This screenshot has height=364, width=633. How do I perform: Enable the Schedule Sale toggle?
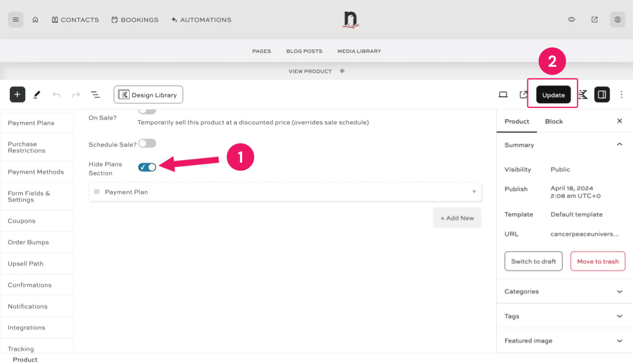tap(147, 143)
